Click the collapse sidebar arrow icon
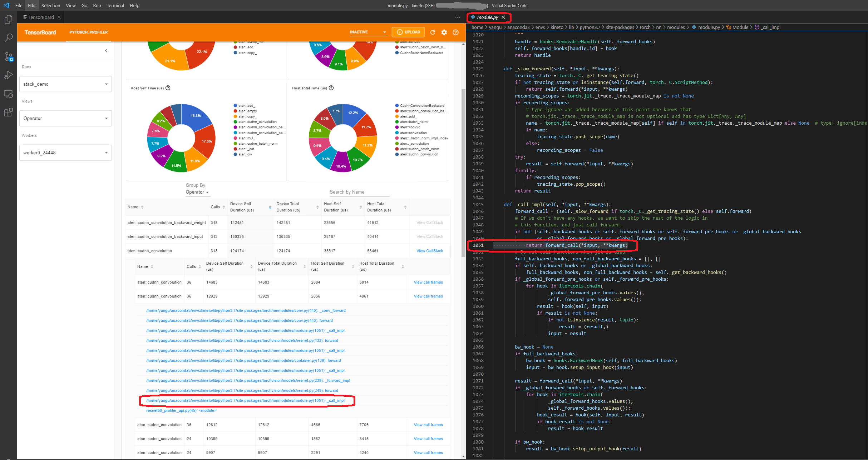This screenshot has width=868, height=460. [106, 50]
